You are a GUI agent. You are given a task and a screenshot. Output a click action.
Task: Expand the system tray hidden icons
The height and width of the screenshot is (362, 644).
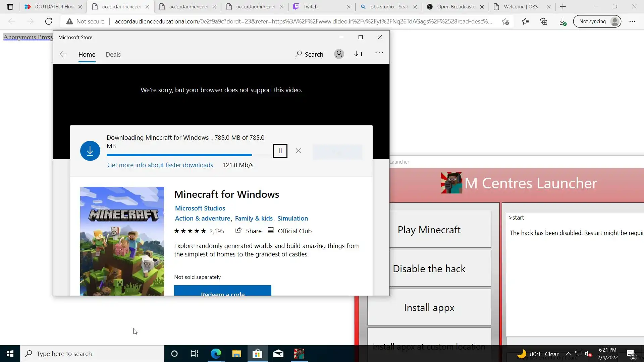click(568, 354)
